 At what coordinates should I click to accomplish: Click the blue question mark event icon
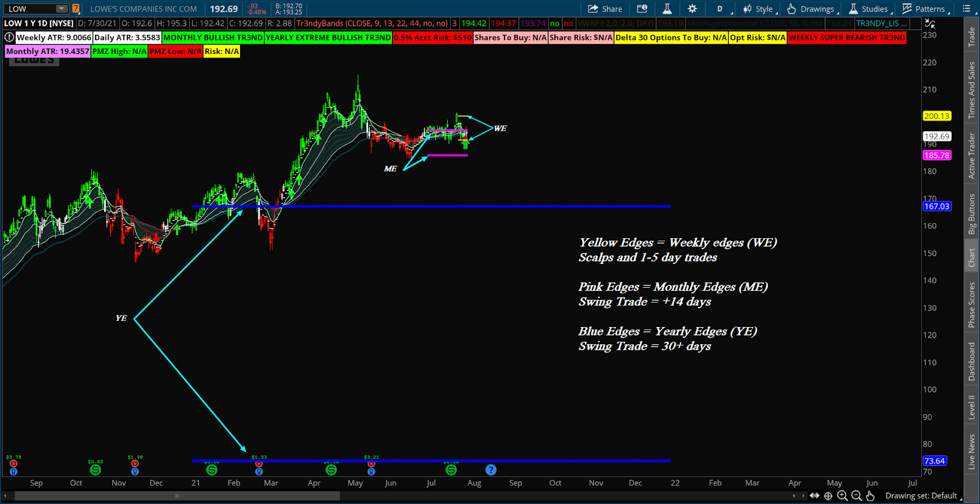tap(491, 470)
